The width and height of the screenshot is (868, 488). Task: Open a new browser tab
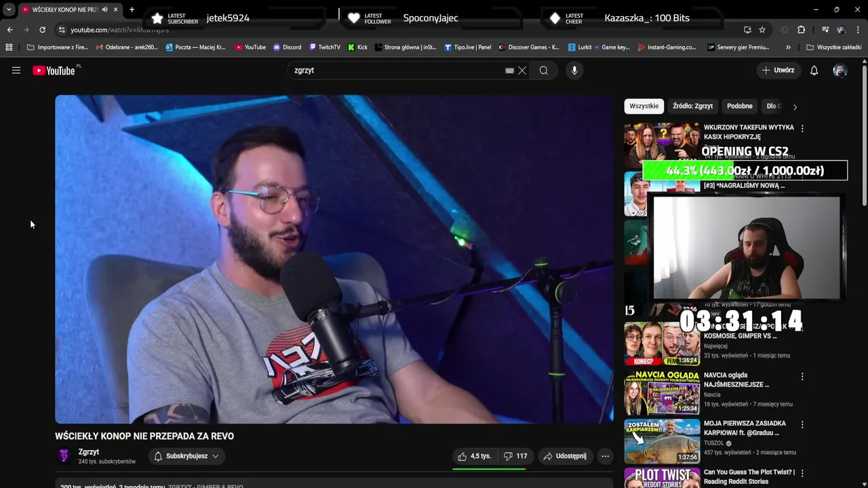pyautogui.click(x=132, y=9)
